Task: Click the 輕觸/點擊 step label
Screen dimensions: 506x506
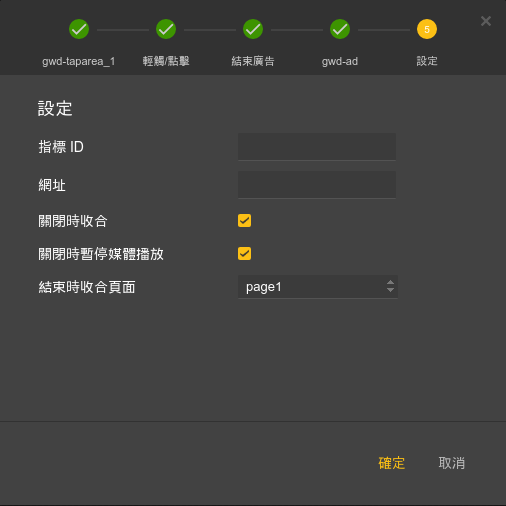Action: [x=166, y=61]
